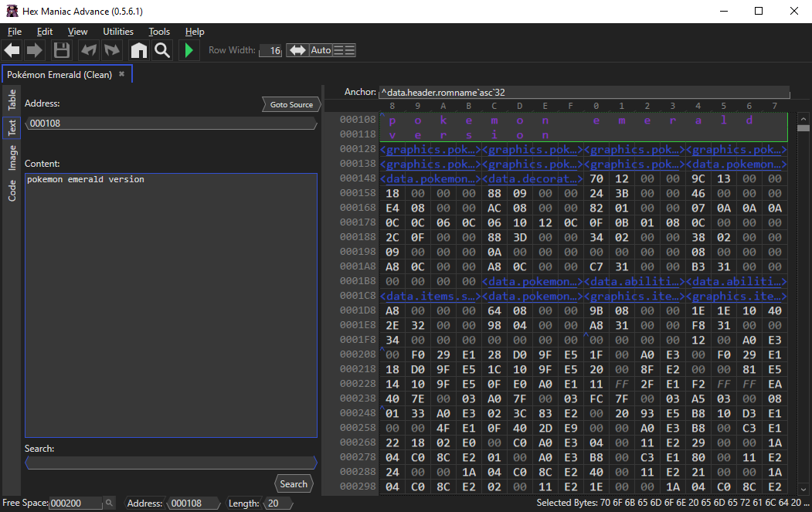The image size is (812, 512).
Task: Click the Forward navigation arrow
Action: click(34, 50)
